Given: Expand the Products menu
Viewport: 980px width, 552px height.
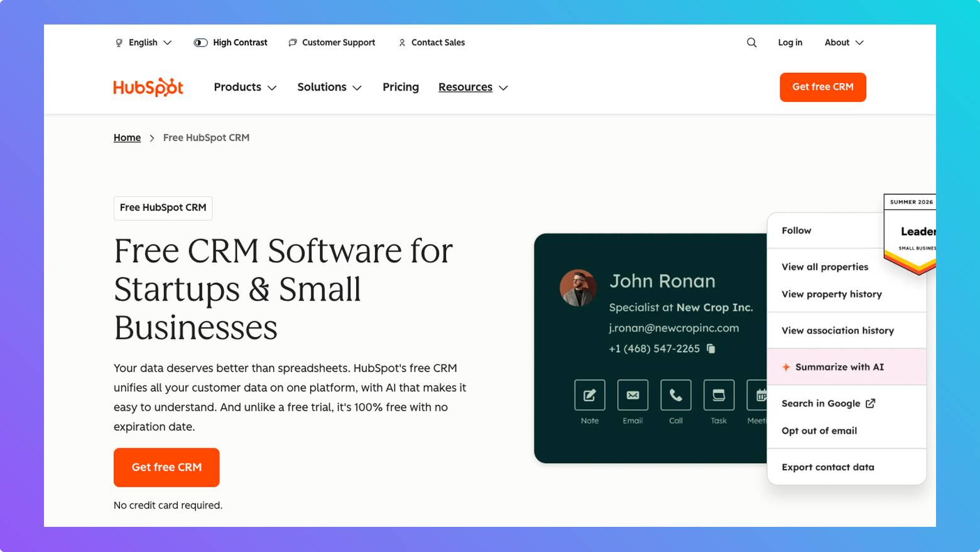Looking at the screenshot, I should (245, 87).
